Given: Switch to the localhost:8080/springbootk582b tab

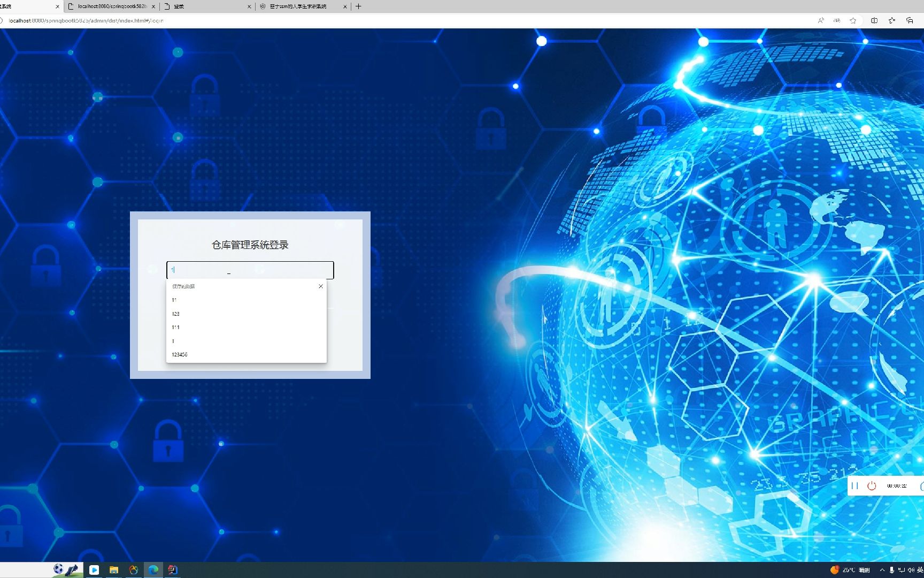Looking at the screenshot, I should [x=112, y=6].
